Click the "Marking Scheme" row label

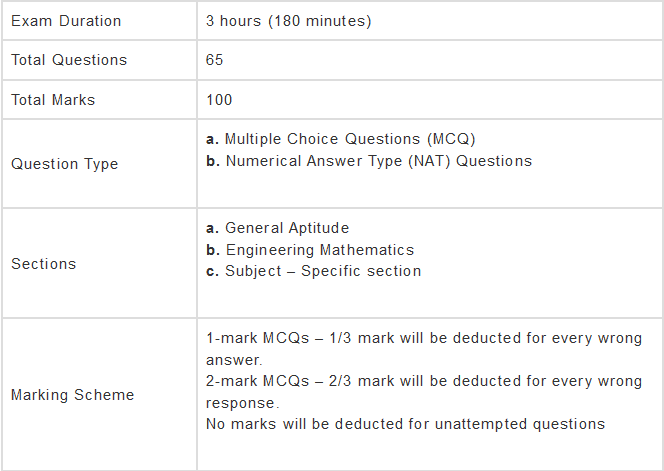pos(72,395)
